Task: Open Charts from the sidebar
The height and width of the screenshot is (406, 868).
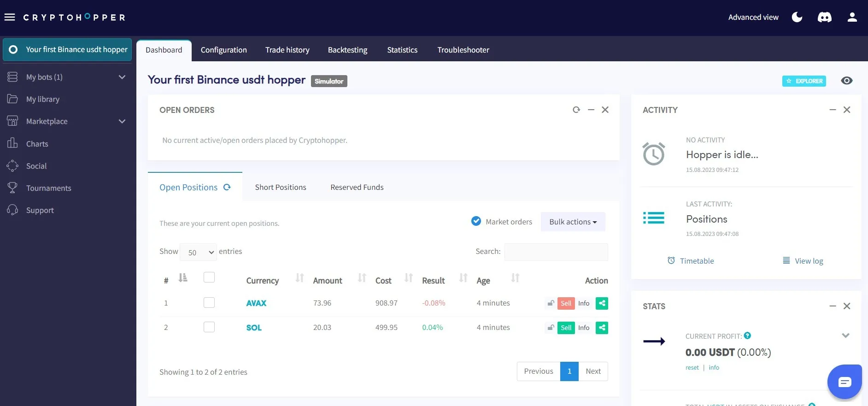Action: (37, 144)
